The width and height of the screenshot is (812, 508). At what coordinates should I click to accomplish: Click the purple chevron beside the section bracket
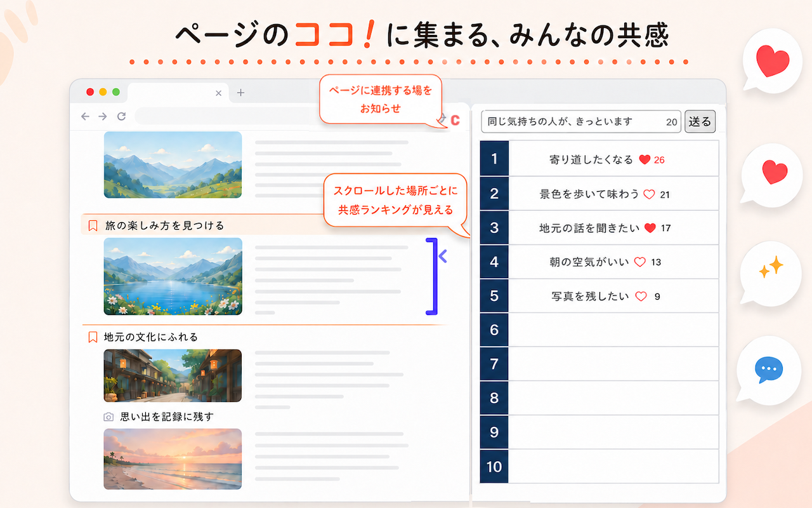pyautogui.click(x=443, y=256)
